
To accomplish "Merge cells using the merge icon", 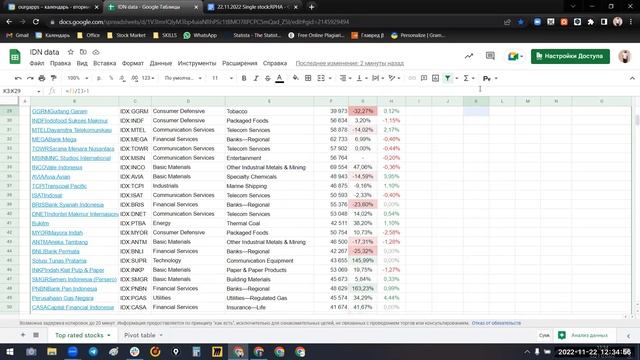I will [x=321, y=78].
